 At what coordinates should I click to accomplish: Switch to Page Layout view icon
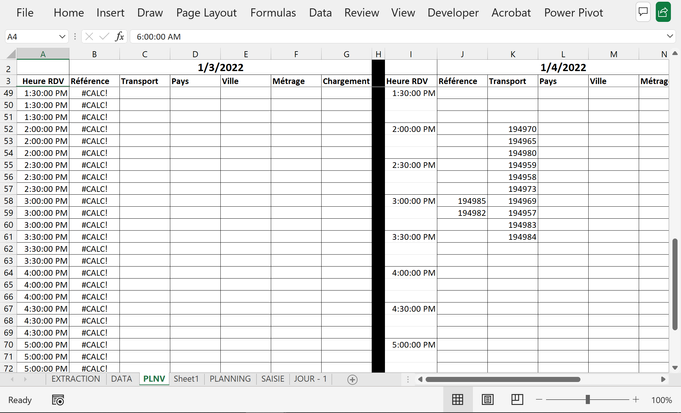pos(487,400)
